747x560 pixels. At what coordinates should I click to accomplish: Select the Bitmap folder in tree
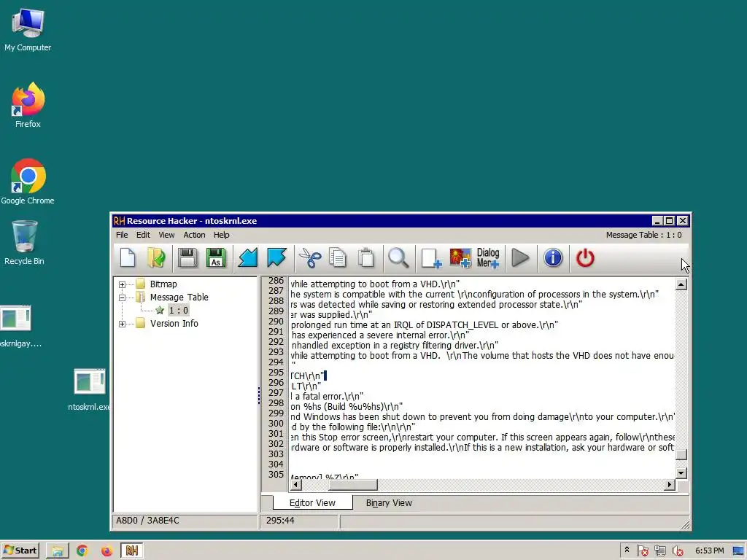(x=163, y=284)
